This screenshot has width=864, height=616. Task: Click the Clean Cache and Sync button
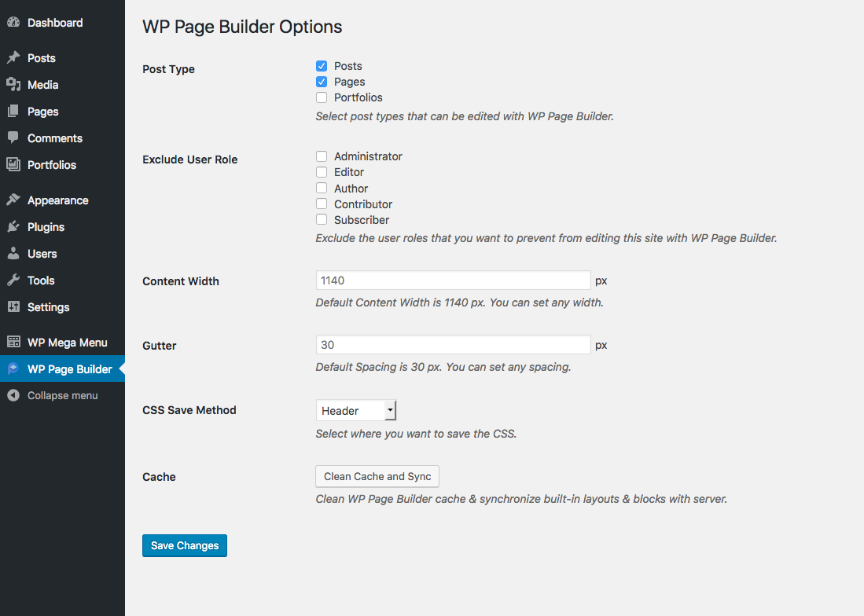(377, 477)
